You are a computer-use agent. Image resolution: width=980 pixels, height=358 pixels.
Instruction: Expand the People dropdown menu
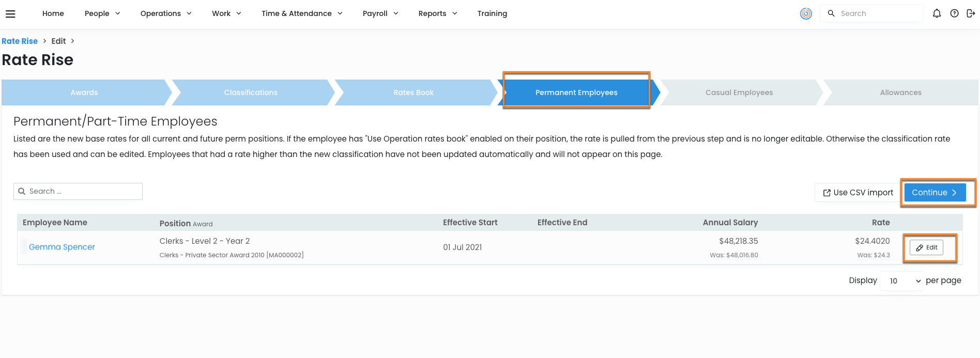click(102, 13)
